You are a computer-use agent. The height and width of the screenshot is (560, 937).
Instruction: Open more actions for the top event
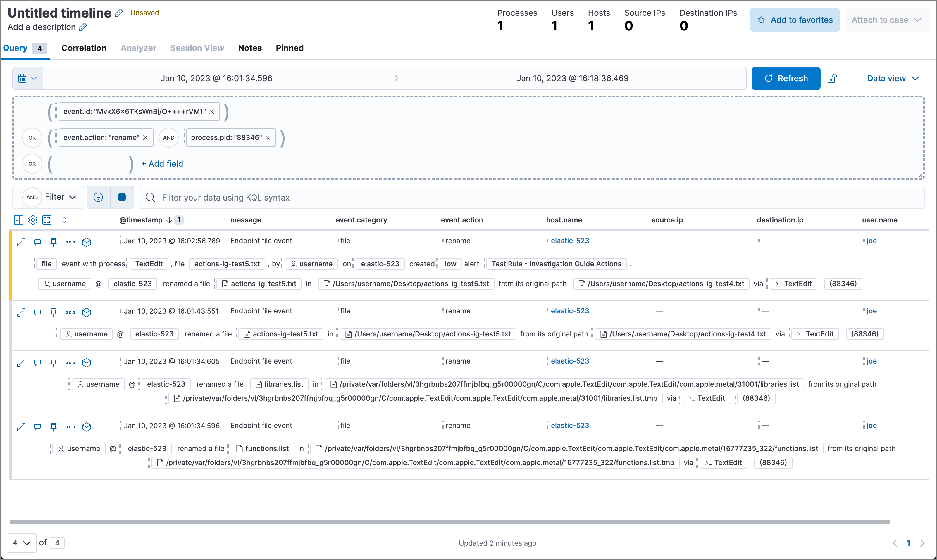tap(70, 242)
